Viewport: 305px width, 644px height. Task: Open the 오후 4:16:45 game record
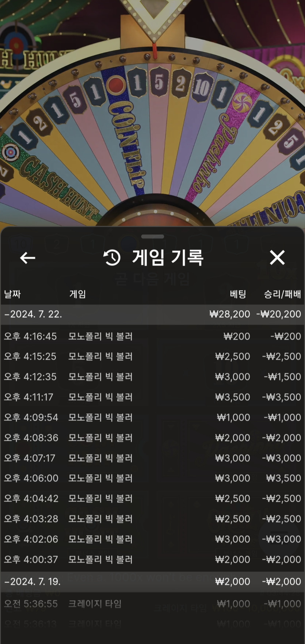point(153,336)
